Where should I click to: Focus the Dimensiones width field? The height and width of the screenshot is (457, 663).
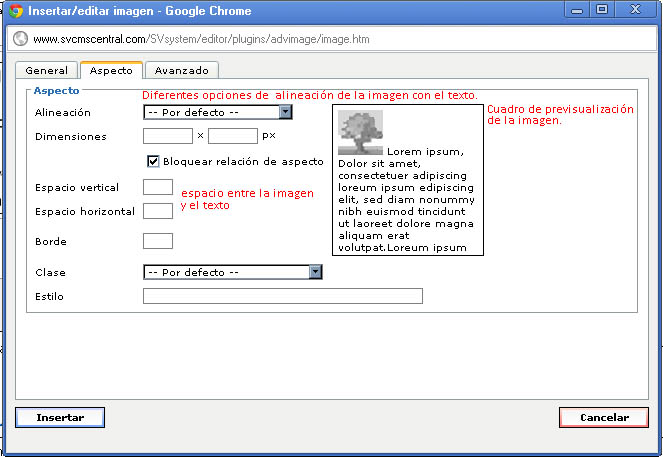point(168,136)
